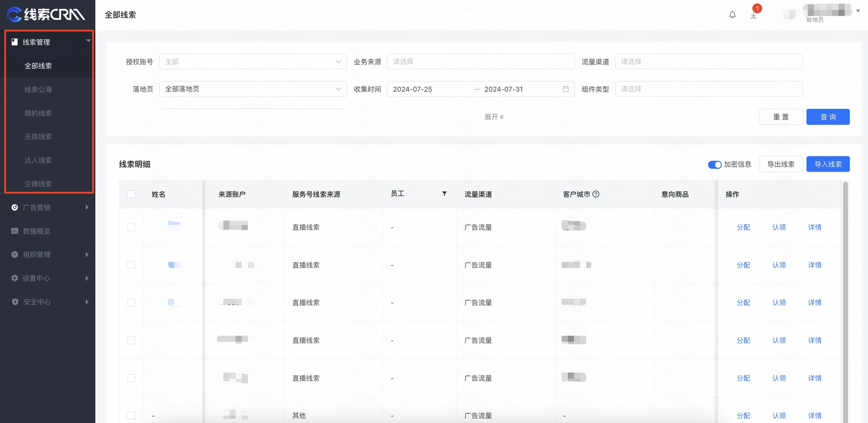Tick the third row checkbox
This screenshot has width=868, height=423.
(x=131, y=302)
